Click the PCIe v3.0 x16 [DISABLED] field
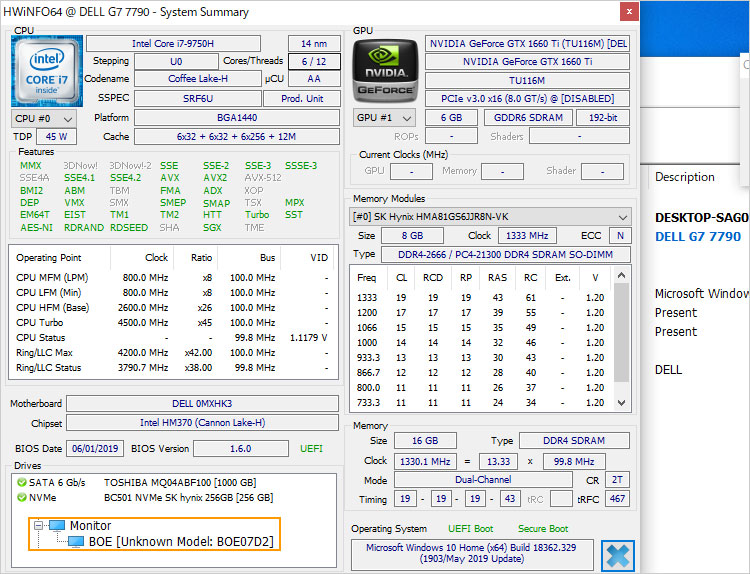This screenshot has width=750, height=574. click(527, 99)
